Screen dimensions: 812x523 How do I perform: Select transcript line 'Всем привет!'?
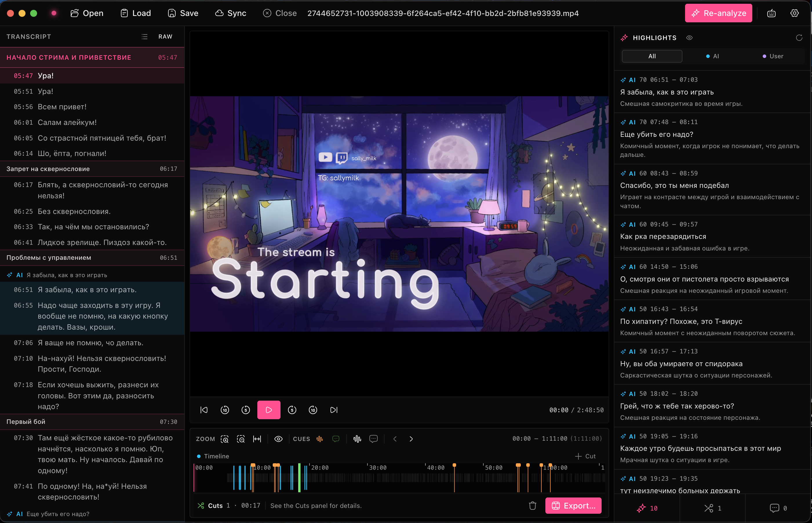92,107
